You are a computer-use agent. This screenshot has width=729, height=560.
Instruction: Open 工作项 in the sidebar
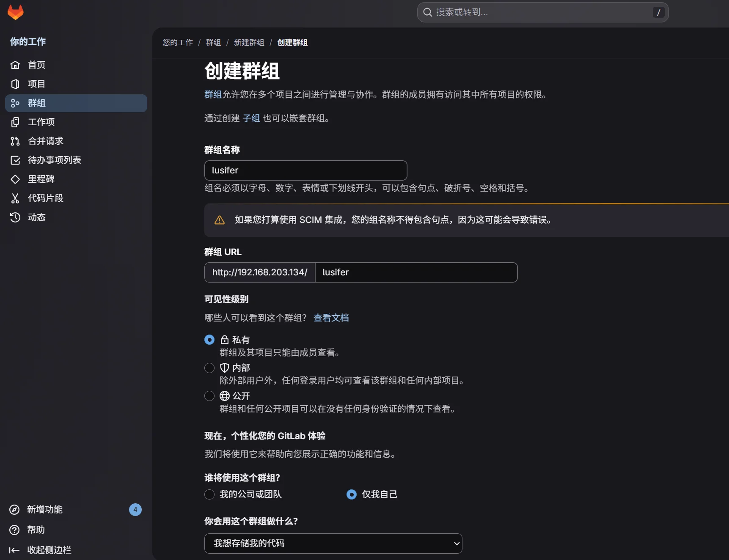point(76,122)
